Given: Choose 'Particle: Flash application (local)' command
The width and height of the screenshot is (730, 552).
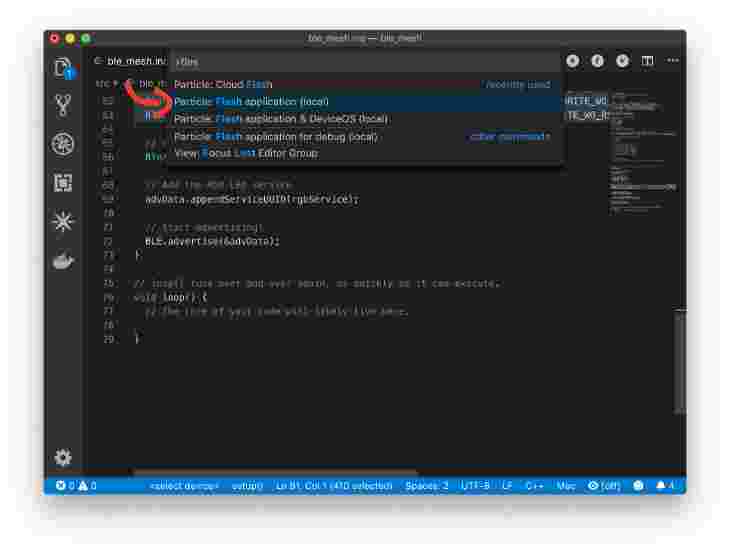Looking at the screenshot, I should coord(365,101).
